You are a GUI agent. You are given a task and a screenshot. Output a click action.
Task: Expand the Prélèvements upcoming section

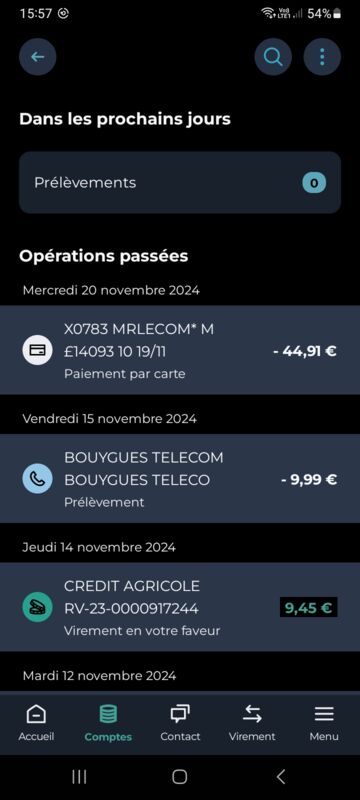pos(180,182)
